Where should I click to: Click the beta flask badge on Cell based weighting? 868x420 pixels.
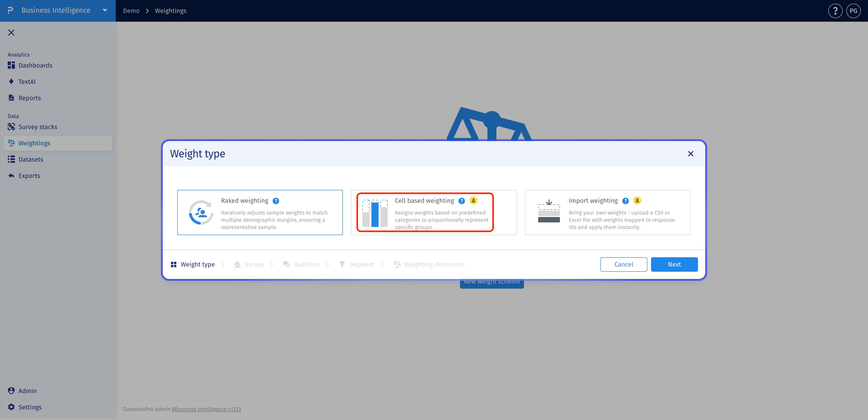coord(473,201)
